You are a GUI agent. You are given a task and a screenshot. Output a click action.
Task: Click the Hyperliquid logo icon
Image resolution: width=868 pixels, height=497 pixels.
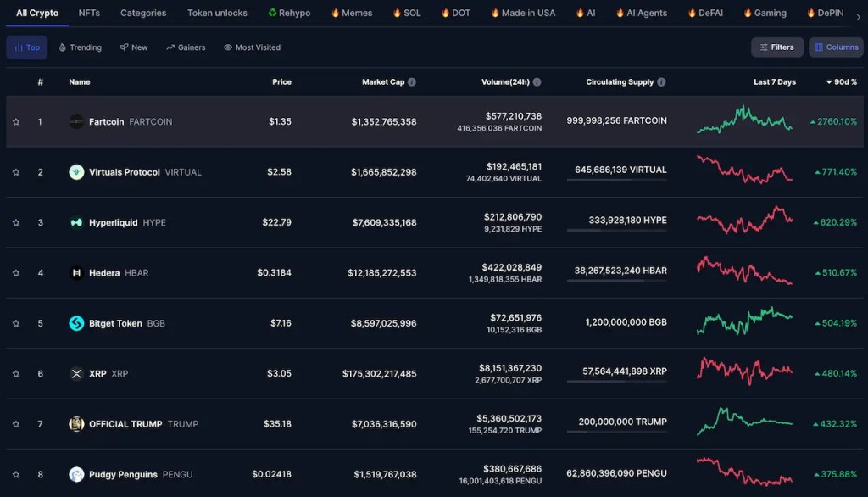(x=76, y=222)
